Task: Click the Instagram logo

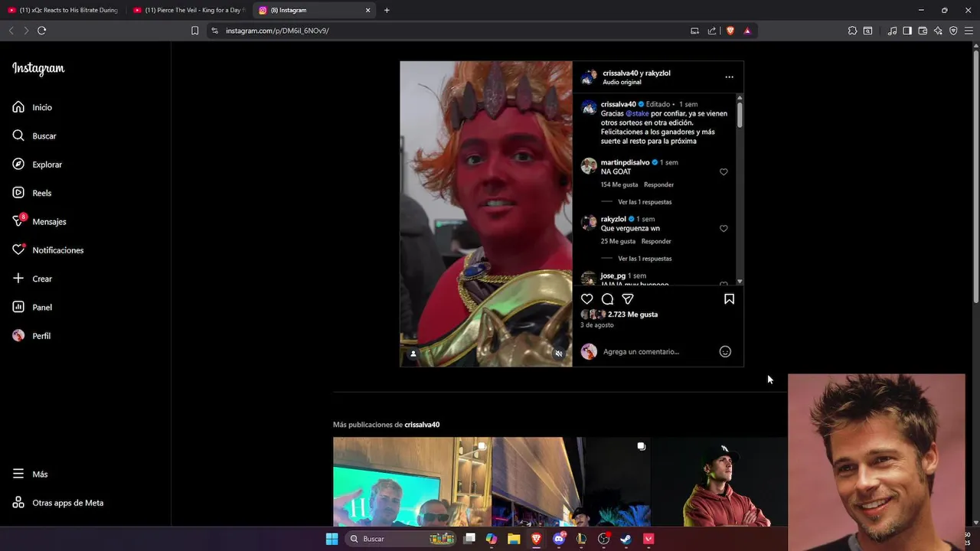Action: 38,69
